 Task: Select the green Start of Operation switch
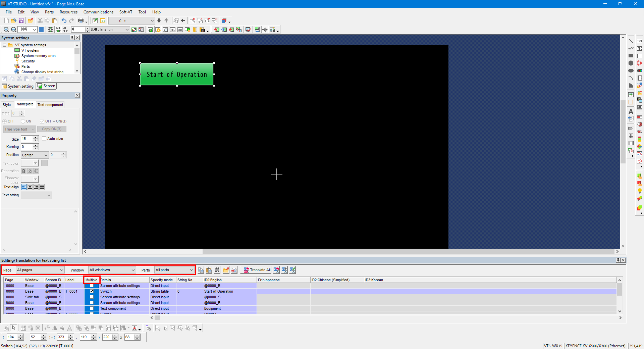(x=177, y=74)
